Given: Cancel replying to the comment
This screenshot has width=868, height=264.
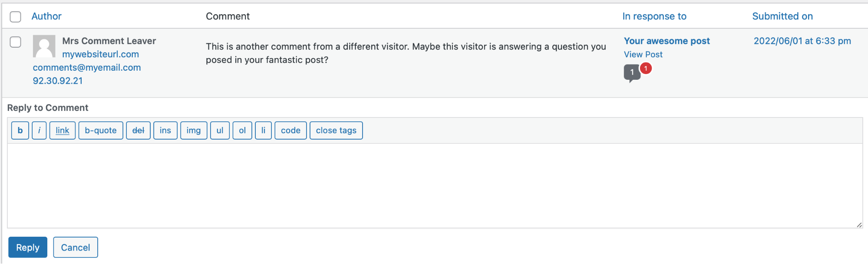Looking at the screenshot, I should [x=75, y=247].
